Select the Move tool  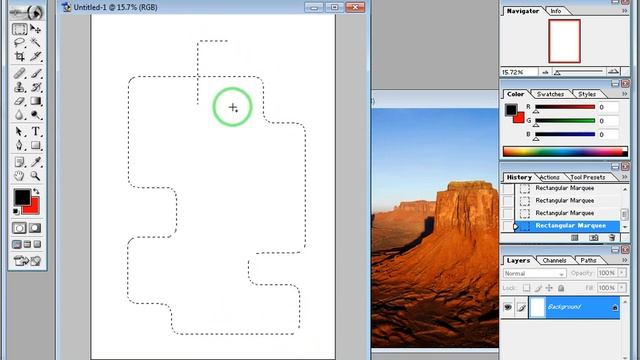36,29
